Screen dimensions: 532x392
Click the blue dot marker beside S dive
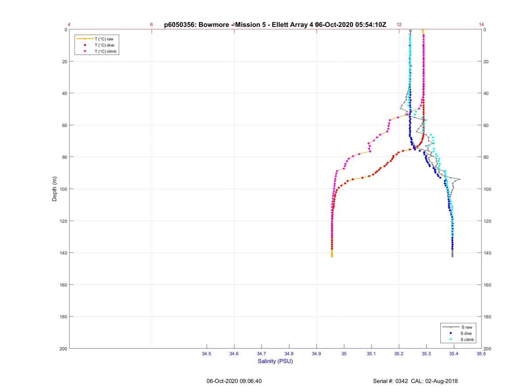(451, 333)
